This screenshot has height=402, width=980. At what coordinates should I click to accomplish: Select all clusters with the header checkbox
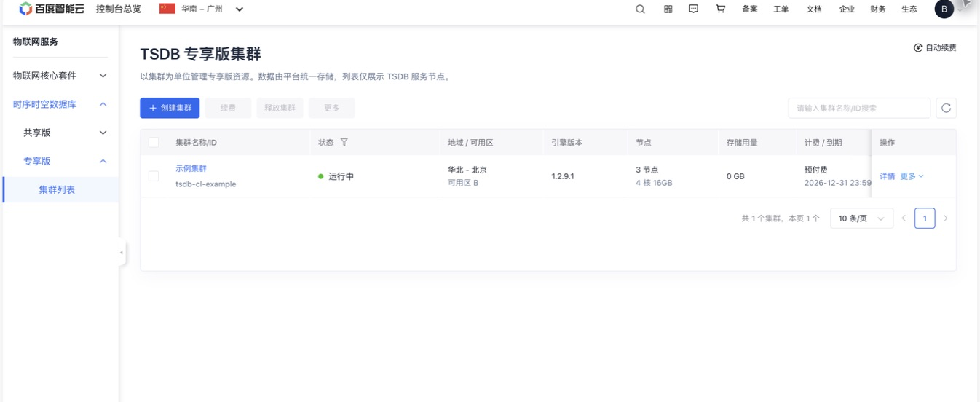click(154, 143)
